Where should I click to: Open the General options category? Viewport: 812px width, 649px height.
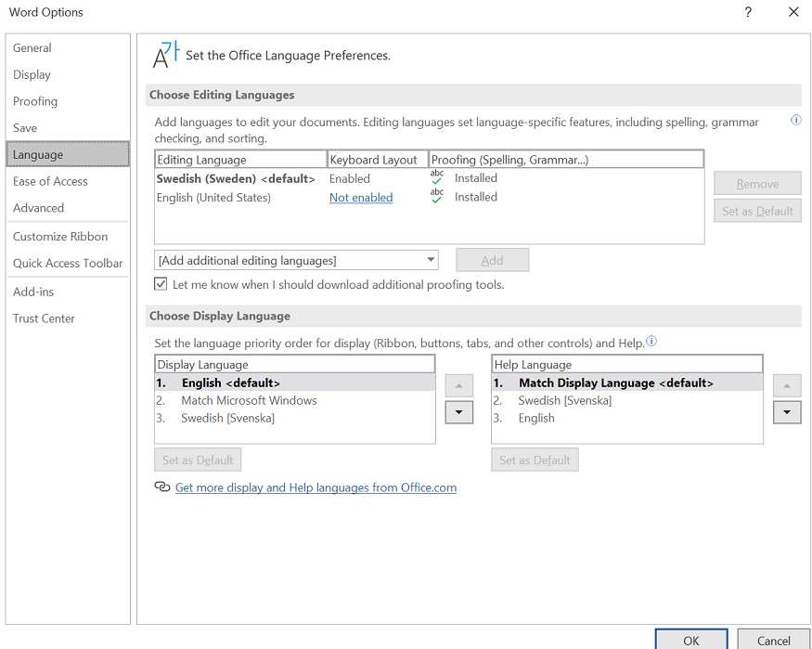coord(68,47)
